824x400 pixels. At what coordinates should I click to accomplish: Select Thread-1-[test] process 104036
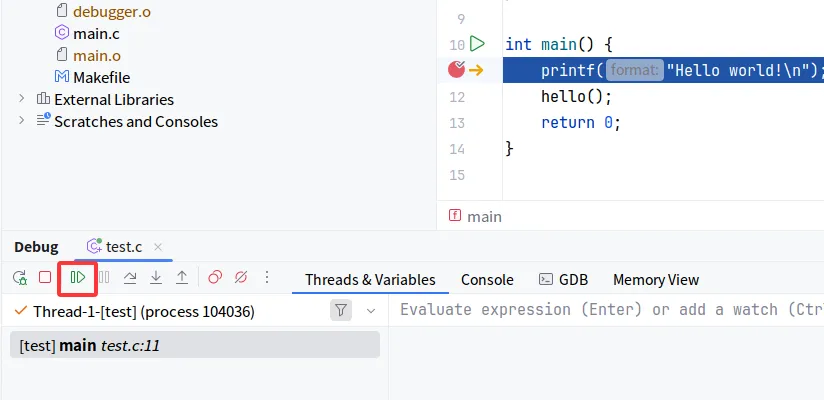[x=144, y=312]
